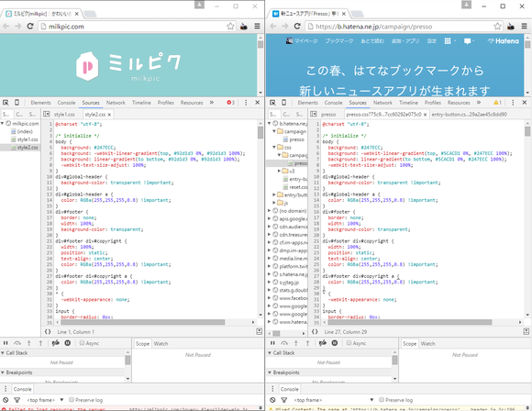The height and width of the screenshot is (411, 532).
Task: Click the inspect element icon in Hatena DevTools
Action: click(x=272, y=103)
